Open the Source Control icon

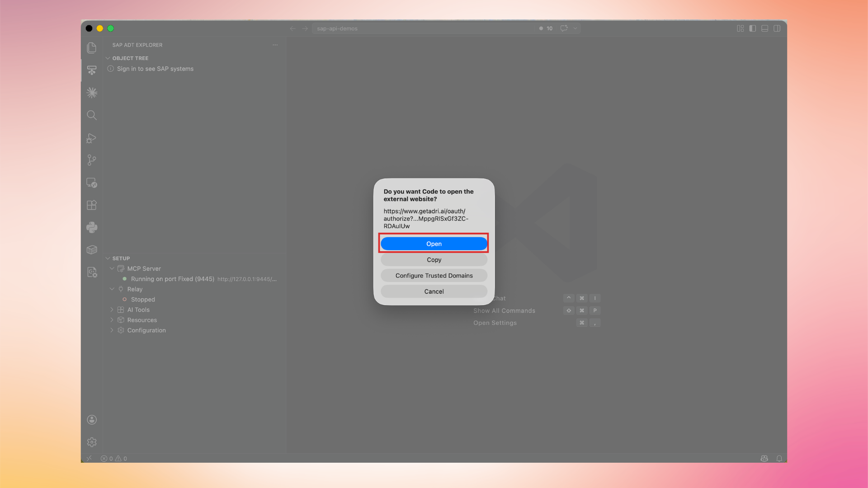91,160
